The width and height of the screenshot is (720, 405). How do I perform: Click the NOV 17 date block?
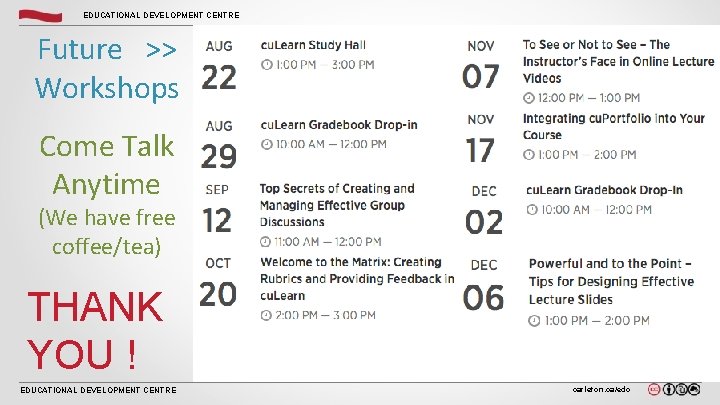pyautogui.click(x=480, y=140)
